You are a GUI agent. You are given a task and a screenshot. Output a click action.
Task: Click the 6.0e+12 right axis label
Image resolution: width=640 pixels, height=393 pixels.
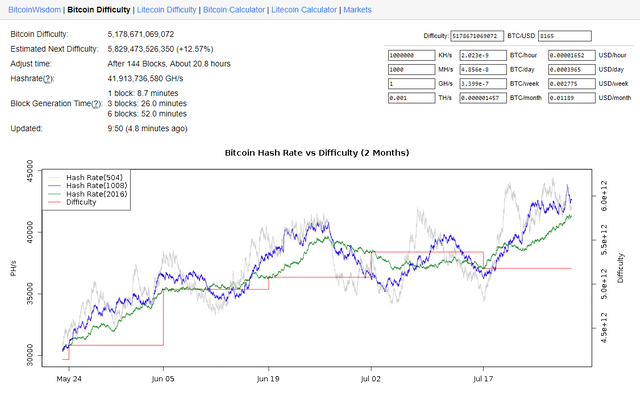[604, 195]
